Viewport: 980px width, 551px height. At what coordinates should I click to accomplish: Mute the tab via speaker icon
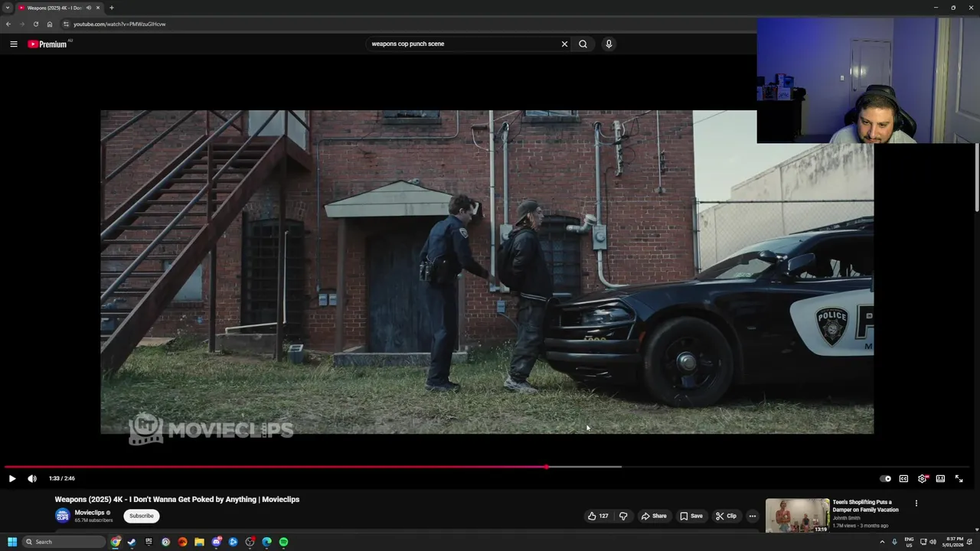(89, 8)
